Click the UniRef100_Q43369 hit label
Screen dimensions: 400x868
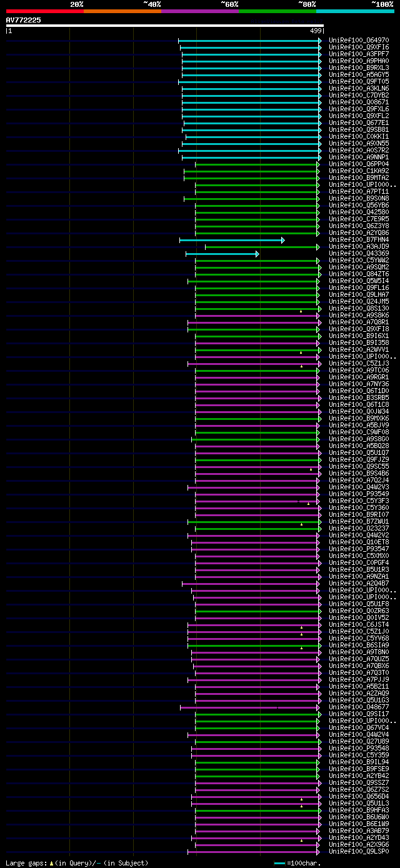359,254
